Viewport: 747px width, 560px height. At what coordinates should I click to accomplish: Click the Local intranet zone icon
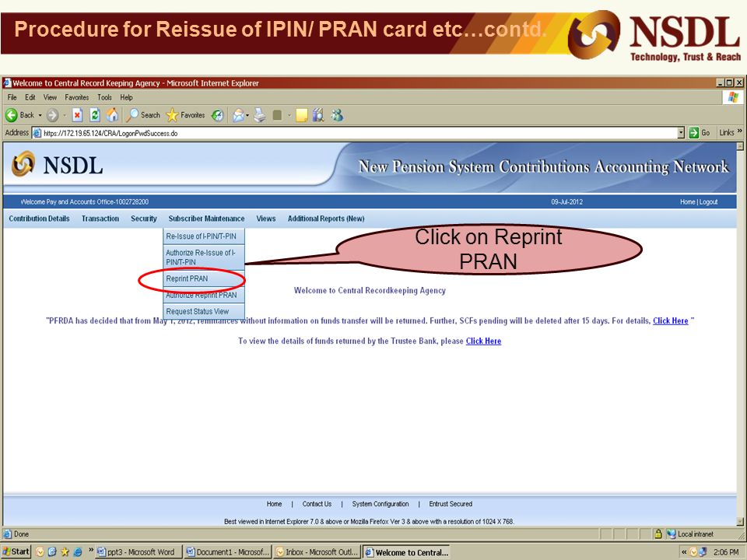pos(672,534)
